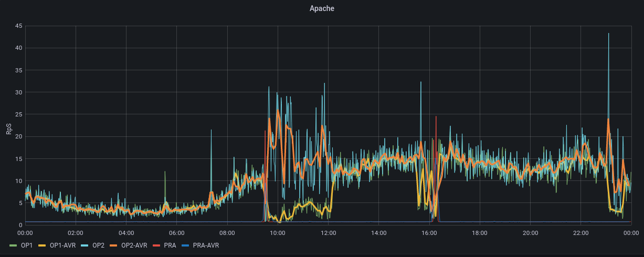Click the 12:00 label on the time axis
Image resolution: width=644 pixels, height=257 pixels.
(328, 233)
